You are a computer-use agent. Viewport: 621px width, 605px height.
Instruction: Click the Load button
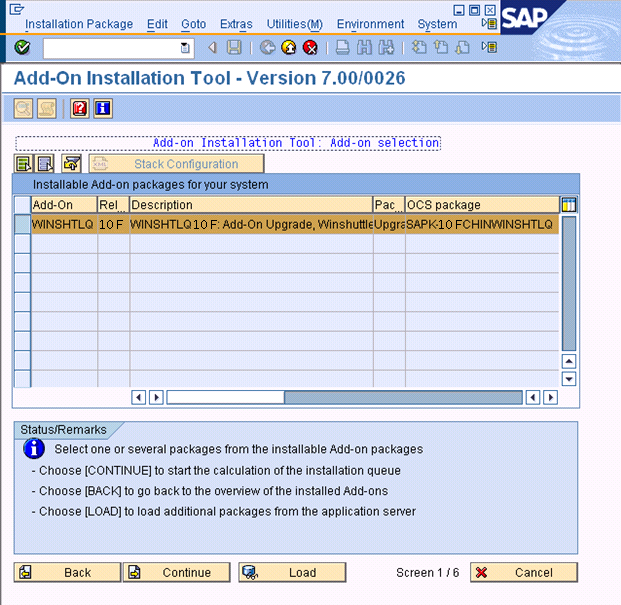(x=292, y=573)
